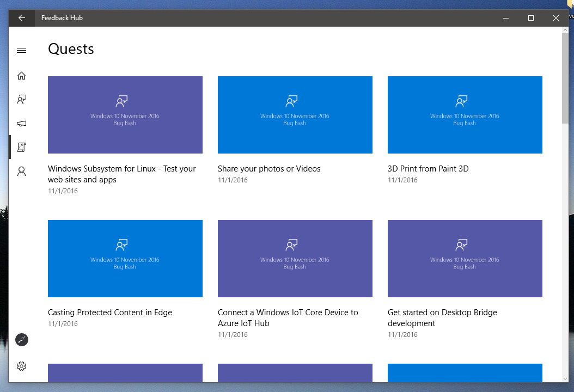Click the Quests page heading

coord(71,49)
